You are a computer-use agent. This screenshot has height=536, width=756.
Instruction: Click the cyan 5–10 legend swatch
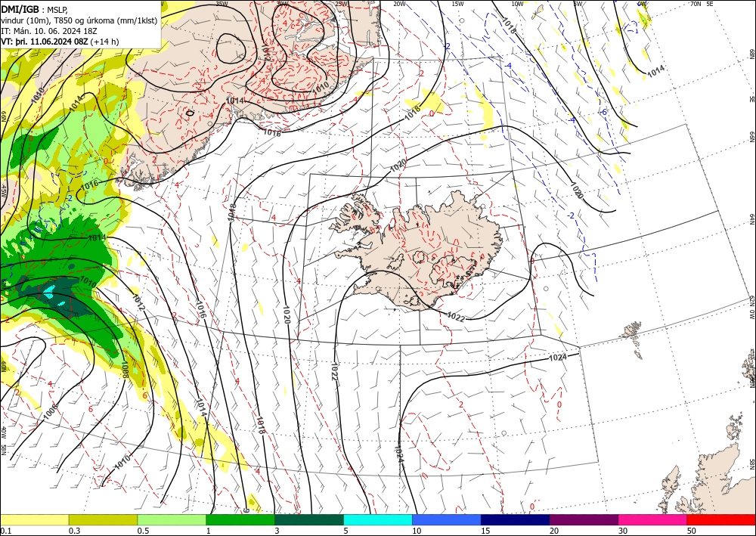point(378,520)
